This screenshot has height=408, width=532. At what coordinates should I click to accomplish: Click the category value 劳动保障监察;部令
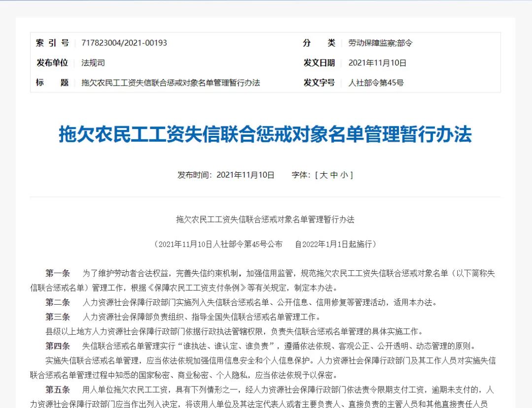coord(380,43)
